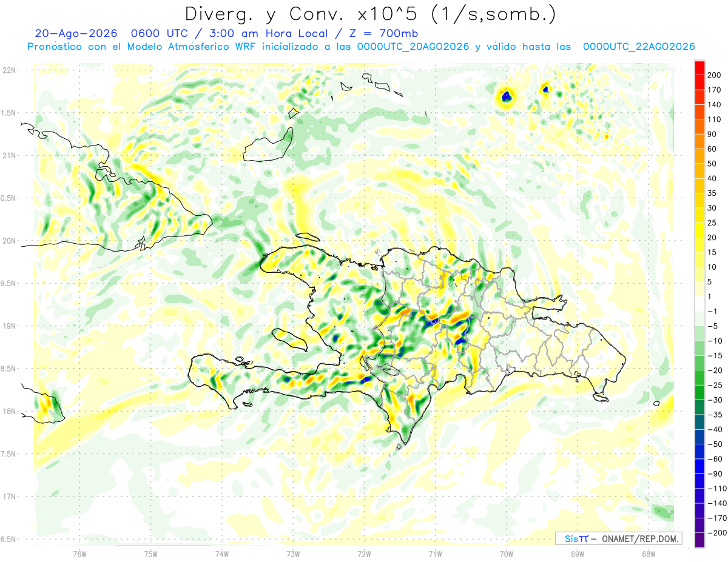Image resolution: width=728 pixels, height=562 pixels.
Task: Click the '76W' longitude label
Action: coord(79,554)
